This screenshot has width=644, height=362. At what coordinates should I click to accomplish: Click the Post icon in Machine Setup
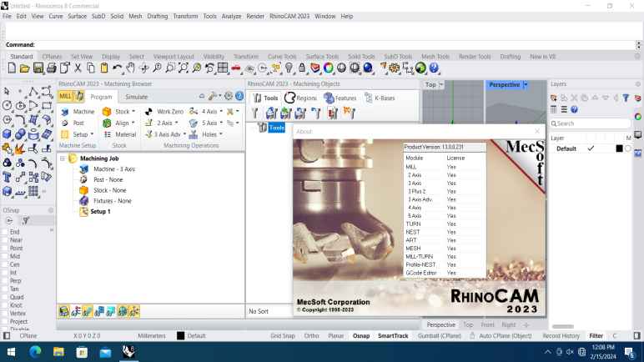tap(66, 123)
